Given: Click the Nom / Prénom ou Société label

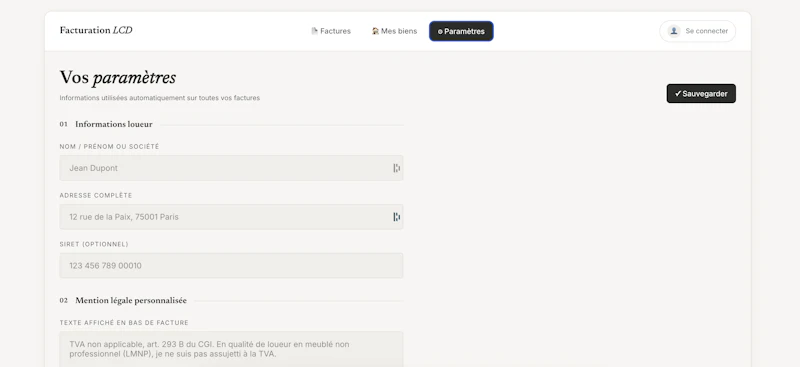Looking at the screenshot, I should pyautogui.click(x=109, y=146).
